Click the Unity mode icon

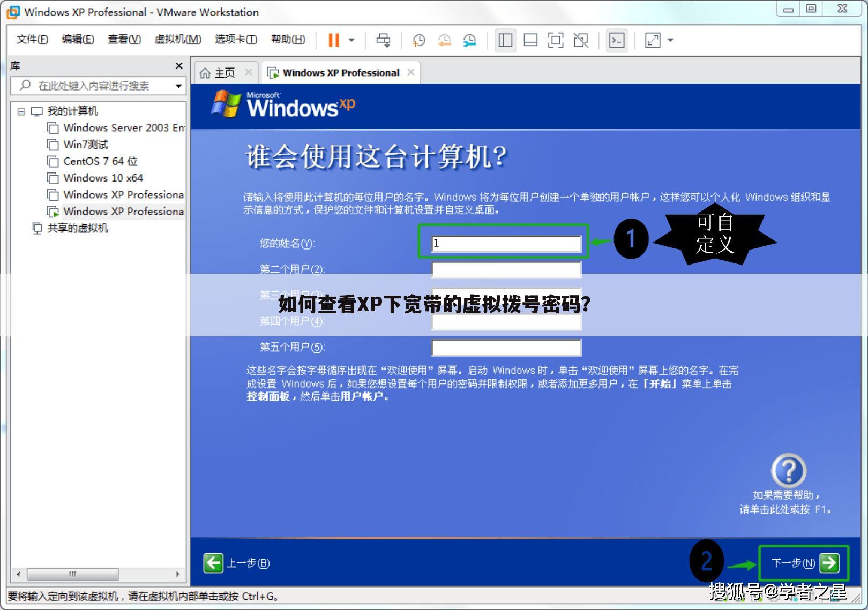[x=581, y=40]
